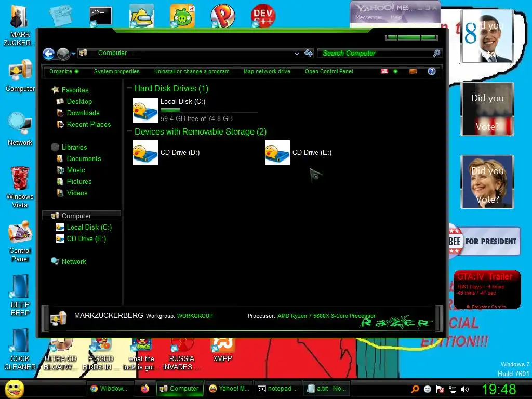Select Computer in the navigation pane
Viewport: 532px width, 399px height.
[x=82, y=216]
